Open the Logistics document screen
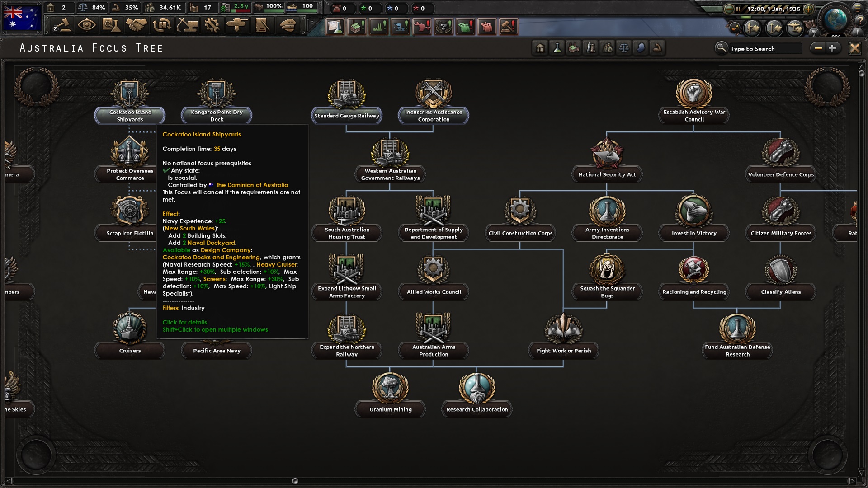This screenshot has width=868, height=488. (262, 25)
